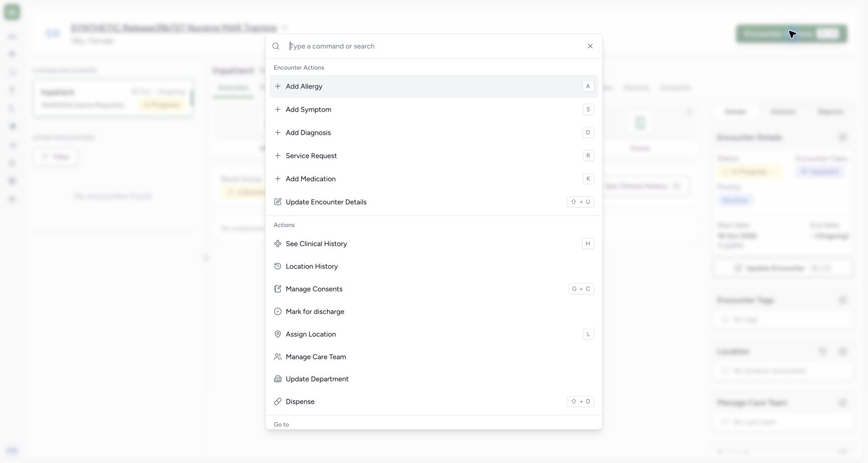Focus the 'Type a command or search' field
The width and height of the screenshot is (868, 463).
(x=435, y=46)
